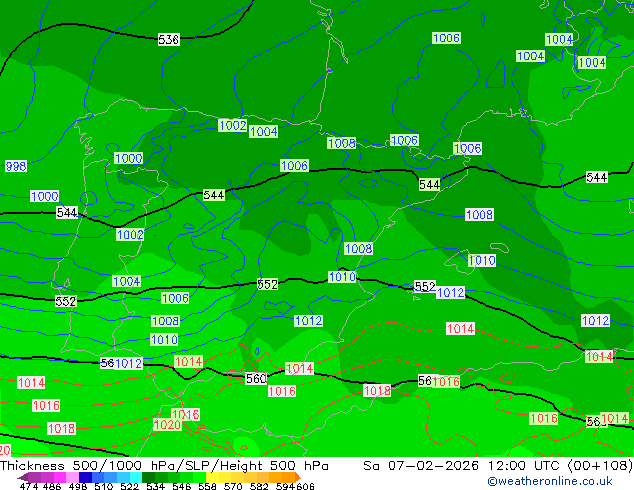This screenshot has height=490, width=634.
Task: Click the blue 1012 label touching the 552 label
Action: point(450,293)
